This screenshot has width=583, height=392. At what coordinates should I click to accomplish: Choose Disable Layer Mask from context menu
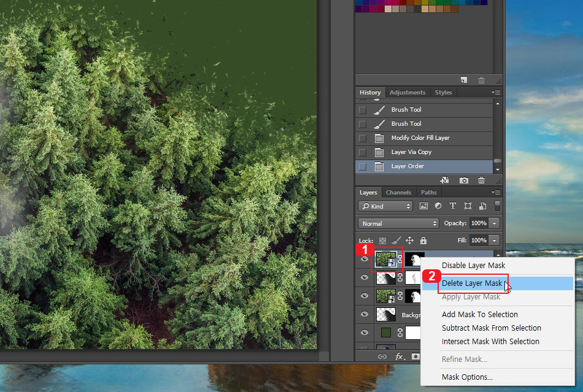498,265
